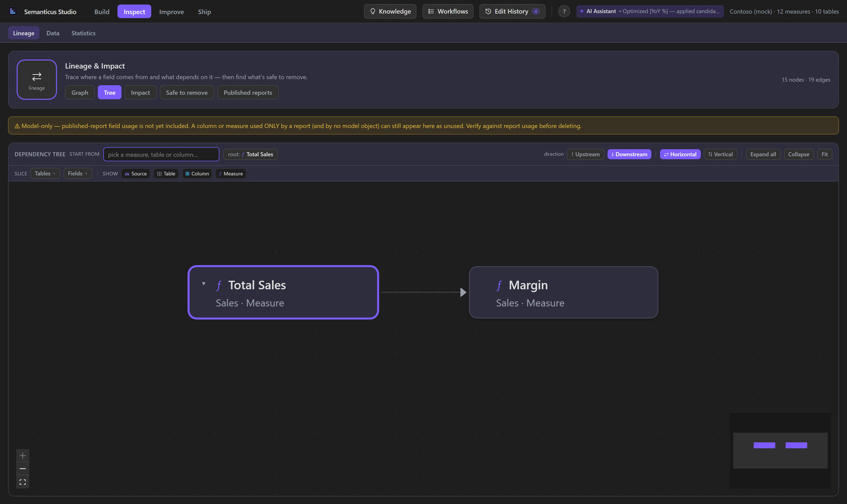Select the Margin node

coord(564,292)
